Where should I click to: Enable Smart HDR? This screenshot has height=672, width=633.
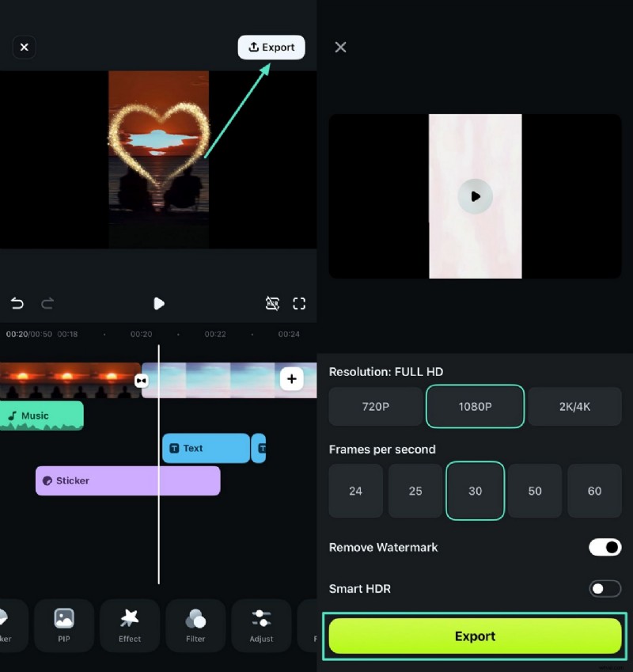coord(605,589)
